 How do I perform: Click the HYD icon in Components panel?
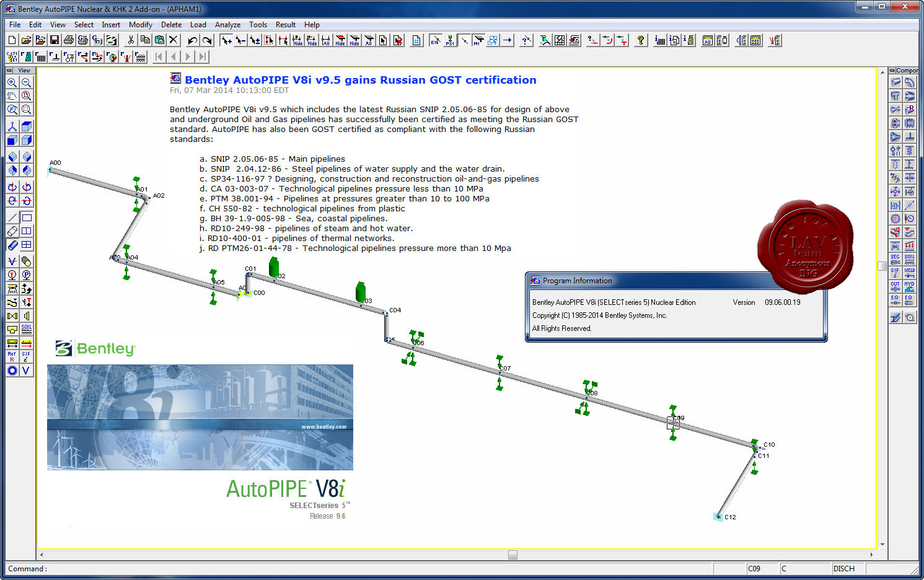[x=909, y=287]
